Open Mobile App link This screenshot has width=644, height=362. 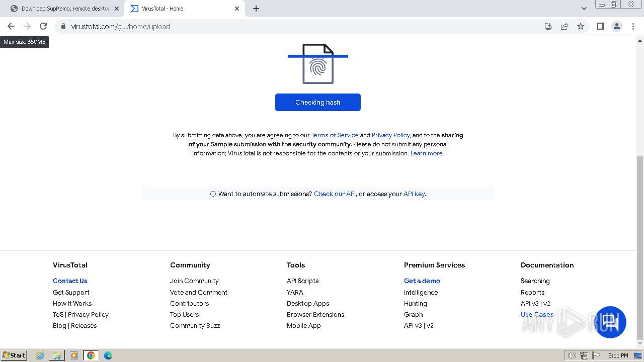click(303, 325)
